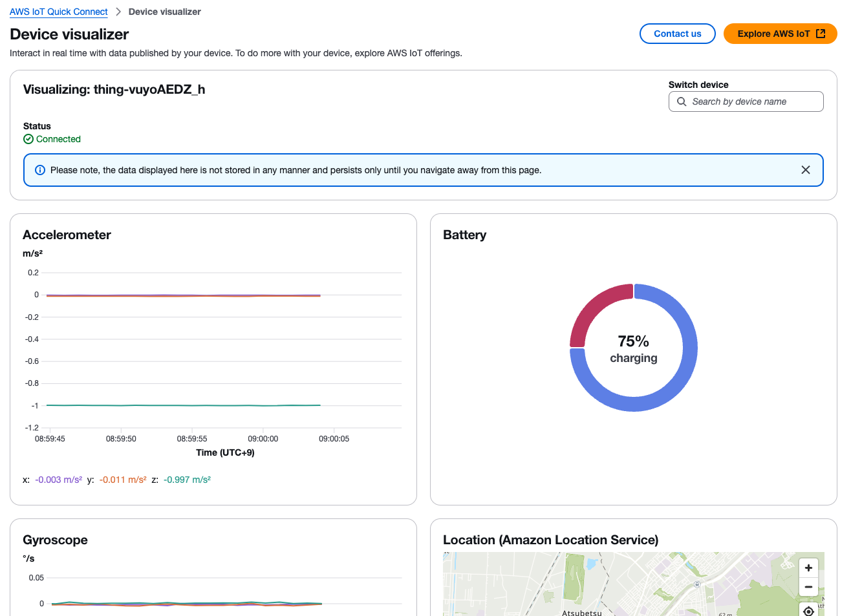
Task: Click the map zoom out minus icon
Action: (808, 587)
